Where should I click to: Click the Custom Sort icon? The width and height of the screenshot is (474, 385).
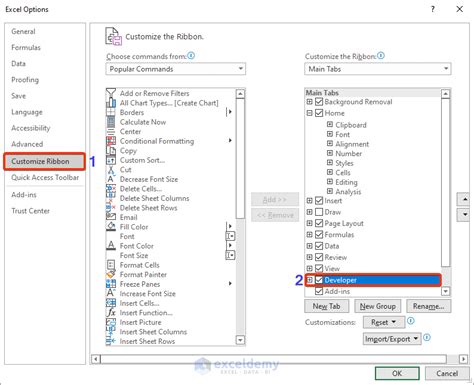(111, 160)
